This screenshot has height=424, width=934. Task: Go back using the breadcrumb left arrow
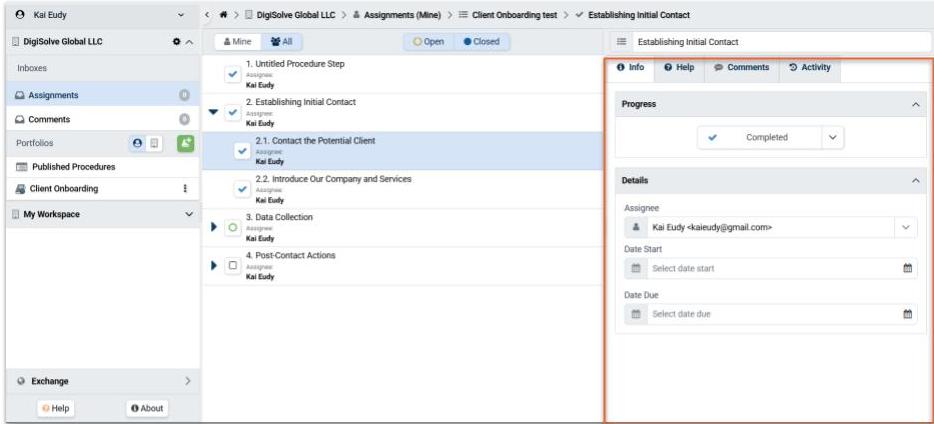click(x=207, y=15)
